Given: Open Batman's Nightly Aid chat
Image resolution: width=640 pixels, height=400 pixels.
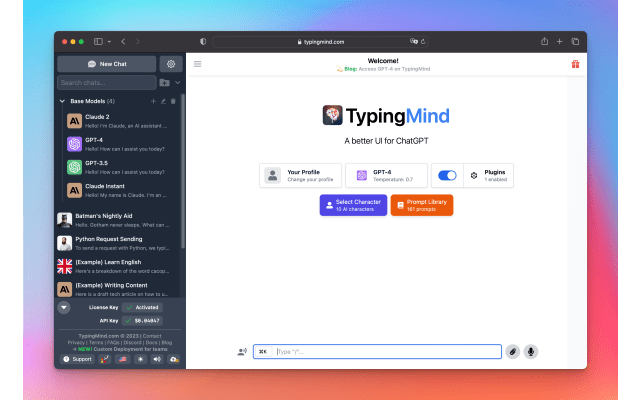Looking at the screenshot, I should tap(118, 220).
